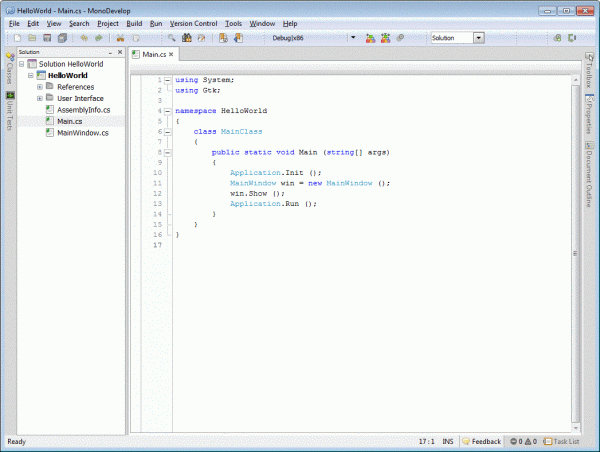Click the Undo arrow toolbar icon
Image resolution: width=600 pixels, height=452 pixels.
[x=84, y=38]
